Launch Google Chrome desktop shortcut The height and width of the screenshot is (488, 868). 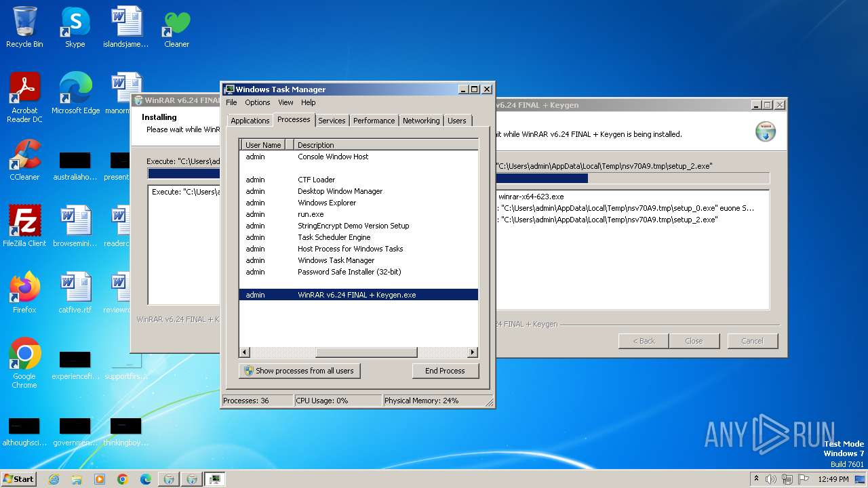(x=24, y=363)
